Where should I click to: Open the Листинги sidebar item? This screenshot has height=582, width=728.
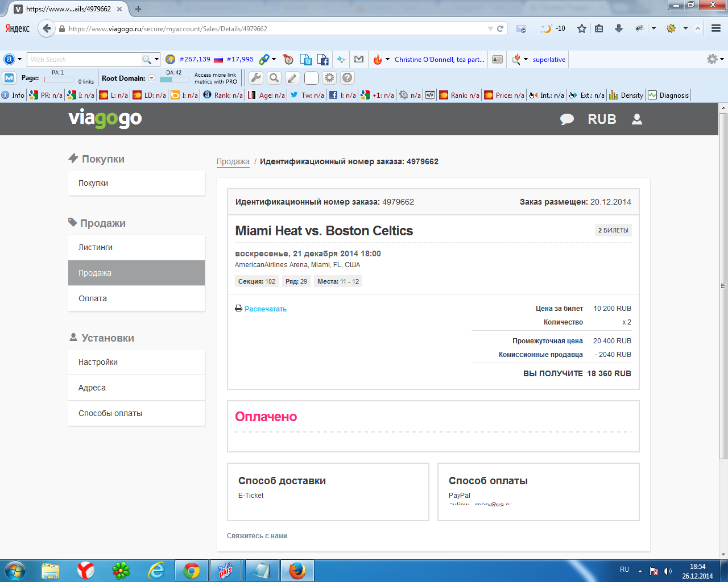(x=136, y=247)
